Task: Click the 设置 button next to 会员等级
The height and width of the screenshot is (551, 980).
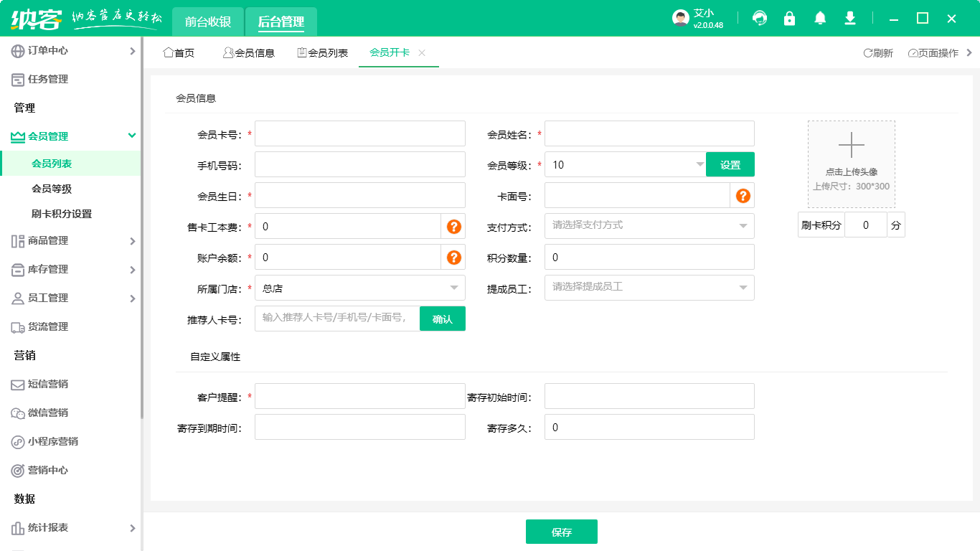Action: 730,164
